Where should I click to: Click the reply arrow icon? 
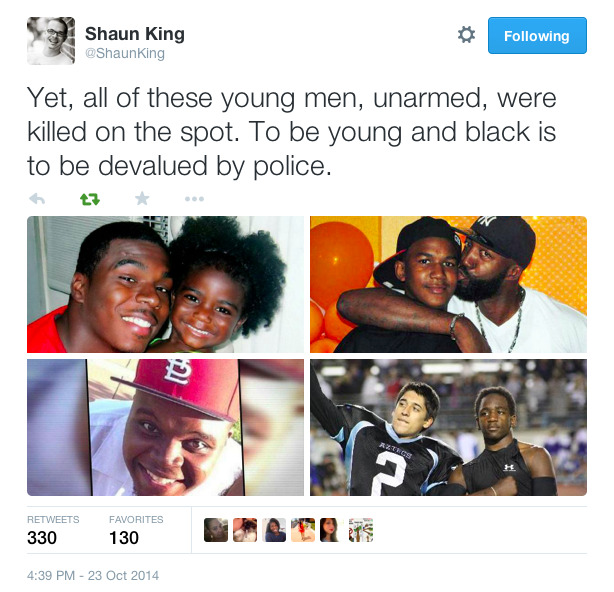(x=37, y=199)
